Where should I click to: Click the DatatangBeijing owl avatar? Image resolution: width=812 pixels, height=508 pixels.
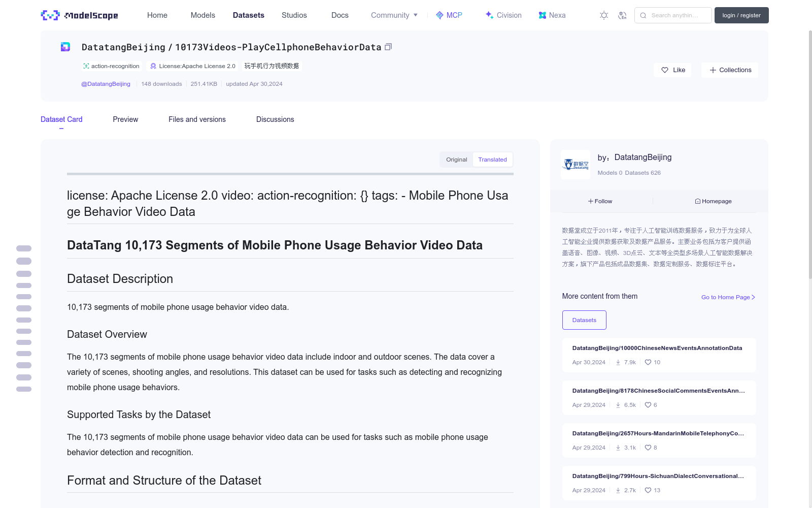[576, 165]
